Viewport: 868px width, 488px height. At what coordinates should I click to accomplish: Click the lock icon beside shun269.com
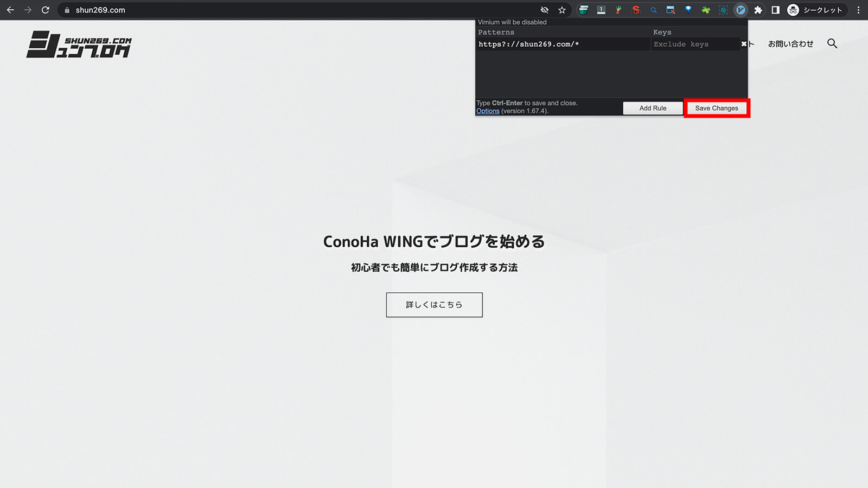(x=67, y=10)
